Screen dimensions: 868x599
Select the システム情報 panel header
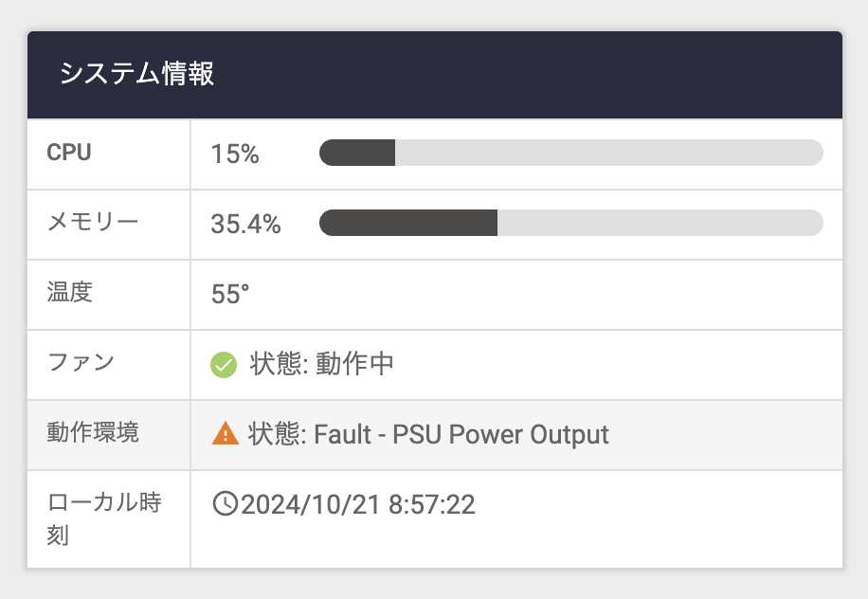tap(137, 74)
